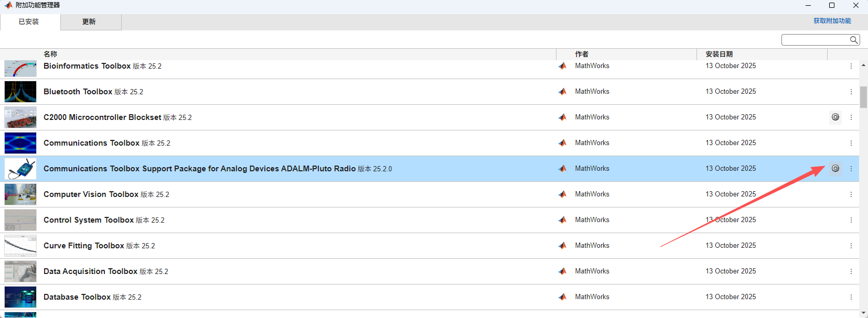Click MATLAB logo in title bar
The image size is (868, 318).
click(x=8, y=5)
